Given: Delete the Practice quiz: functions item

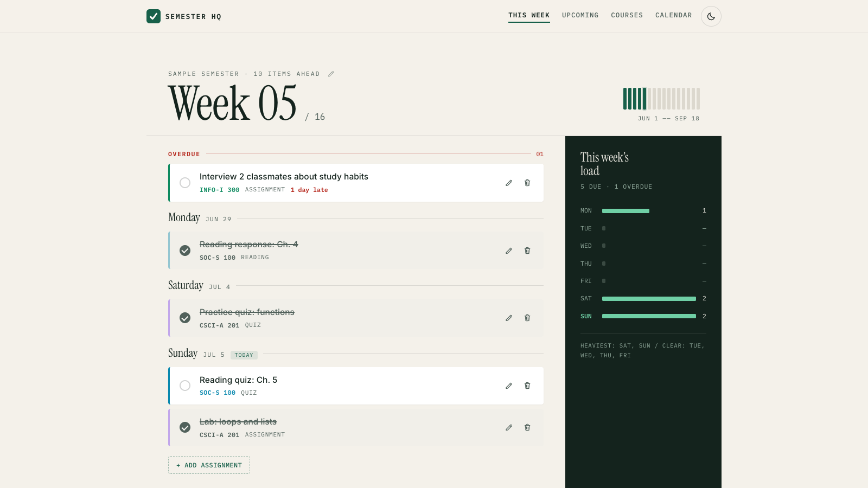Looking at the screenshot, I should pyautogui.click(x=527, y=318).
